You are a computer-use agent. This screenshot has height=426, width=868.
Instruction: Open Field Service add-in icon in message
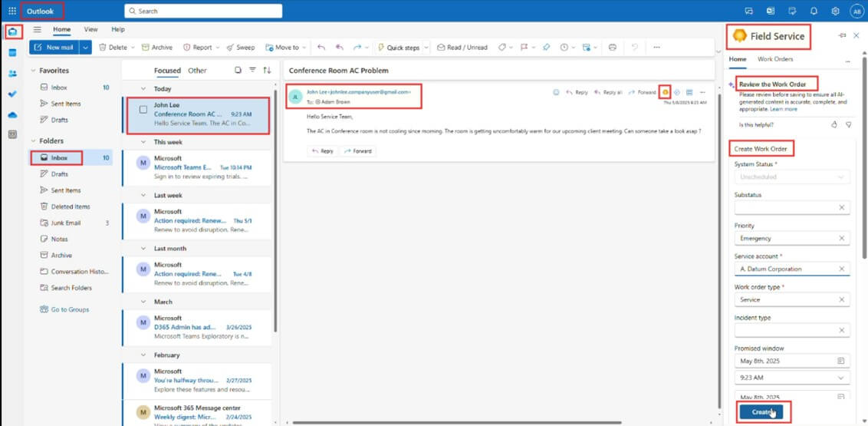tap(666, 92)
